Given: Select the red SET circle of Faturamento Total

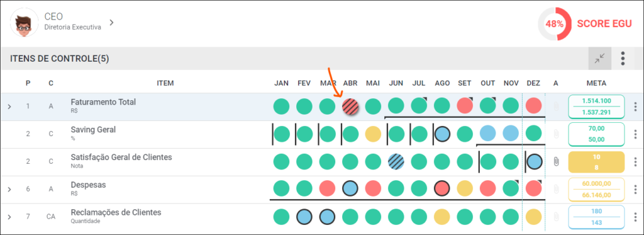Looking at the screenshot, I should 465,106.
